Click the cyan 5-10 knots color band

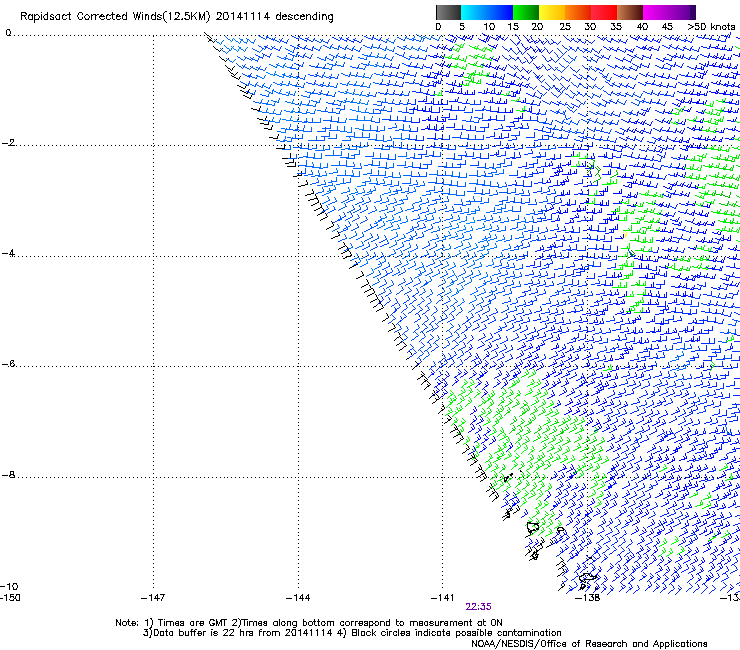(x=474, y=12)
